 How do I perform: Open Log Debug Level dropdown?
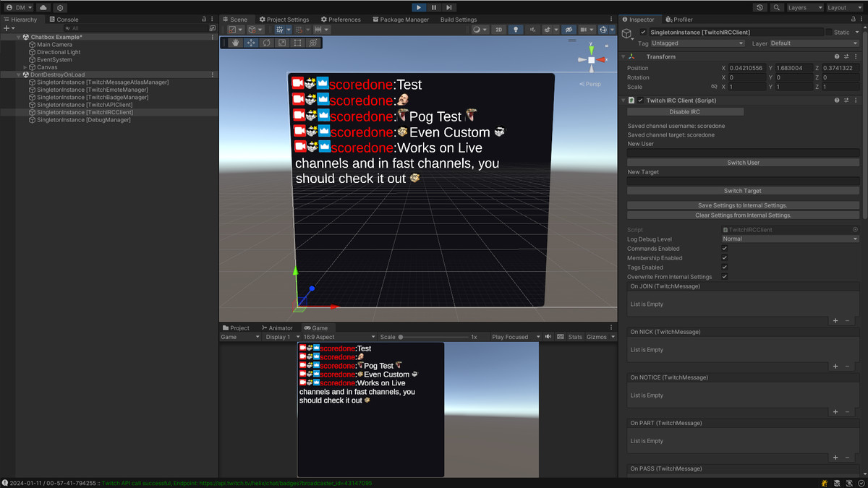coord(790,239)
